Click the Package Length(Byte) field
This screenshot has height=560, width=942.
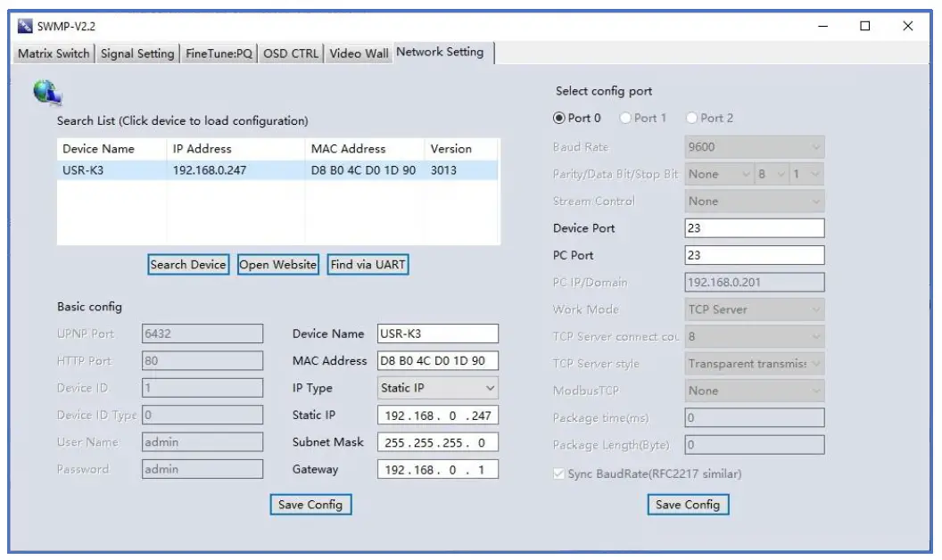pos(754,445)
